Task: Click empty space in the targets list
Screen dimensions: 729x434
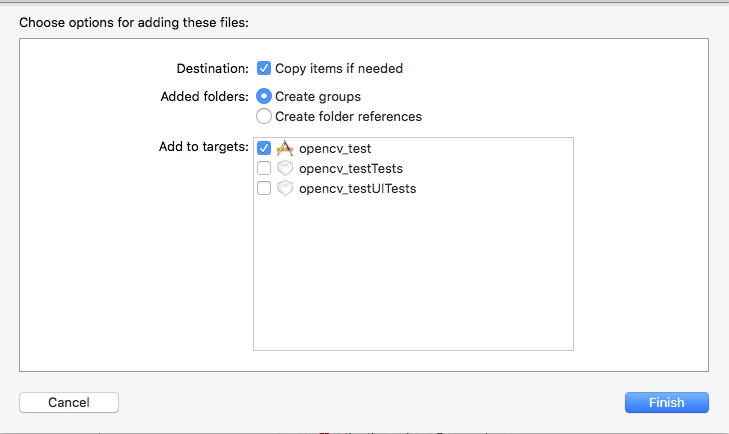Action: coord(412,280)
